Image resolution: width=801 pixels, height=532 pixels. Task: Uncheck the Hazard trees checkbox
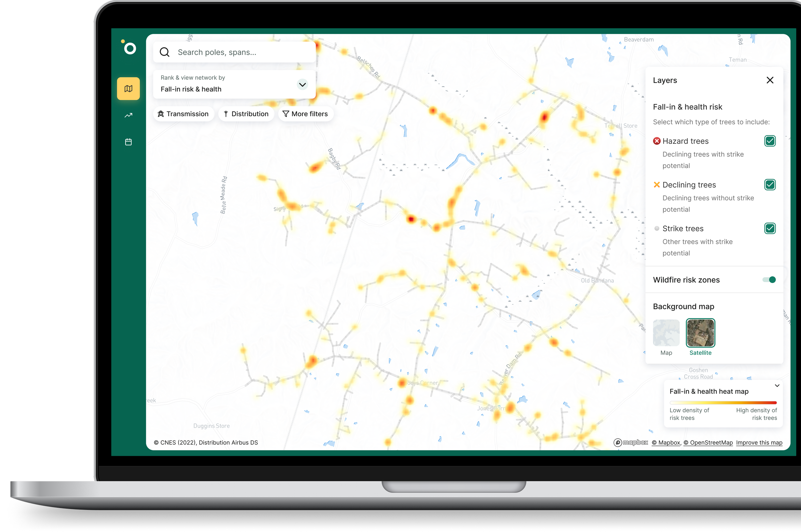[x=770, y=141]
